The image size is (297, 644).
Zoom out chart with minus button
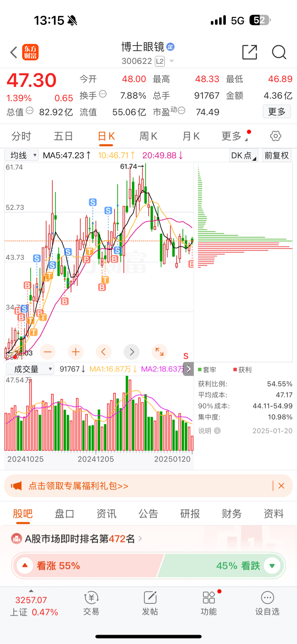[x=48, y=352]
